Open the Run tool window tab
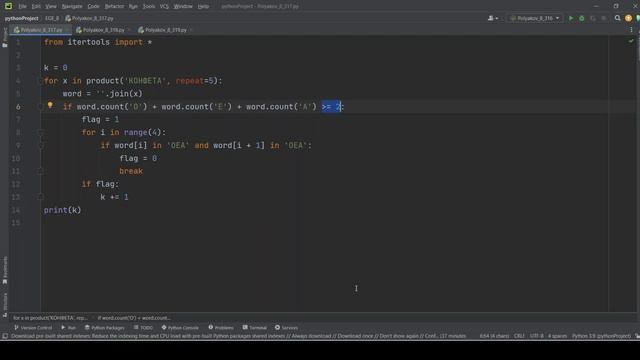The height and width of the screenshot is (360, 640). point(69,328)
